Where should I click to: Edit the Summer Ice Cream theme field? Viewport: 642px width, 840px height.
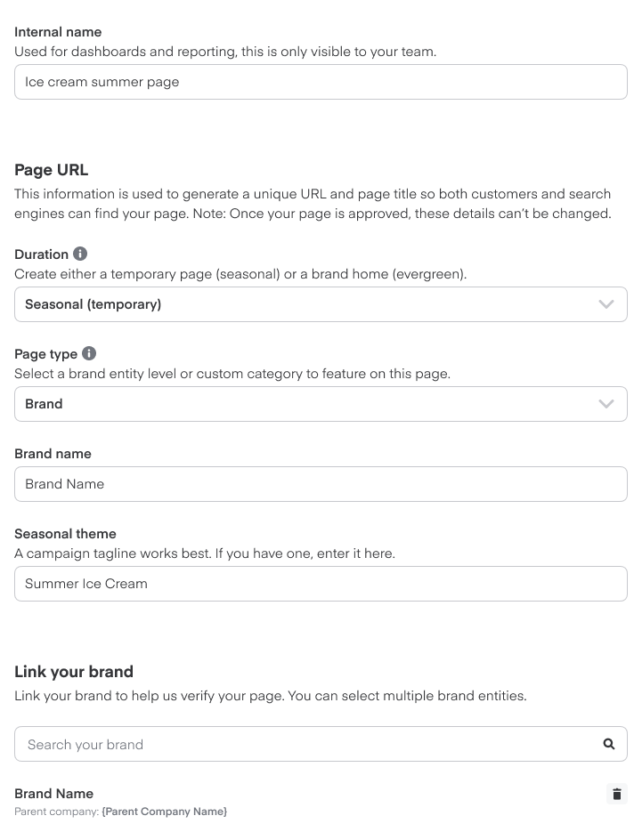[321, 584]
